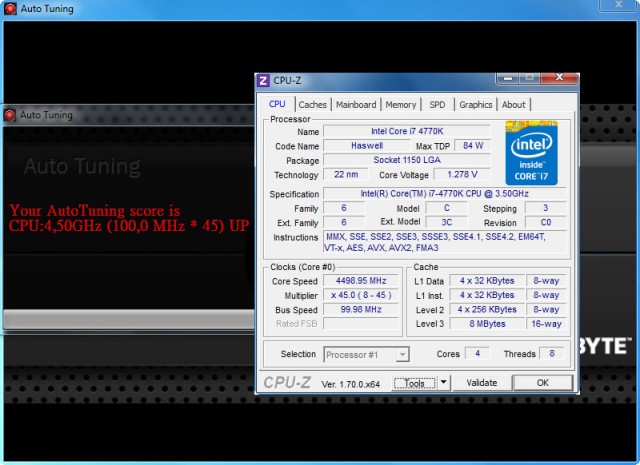This screenshot has height=465, width=640.
Task: Click the Code Name value Haswell
Action: [367, 146]
